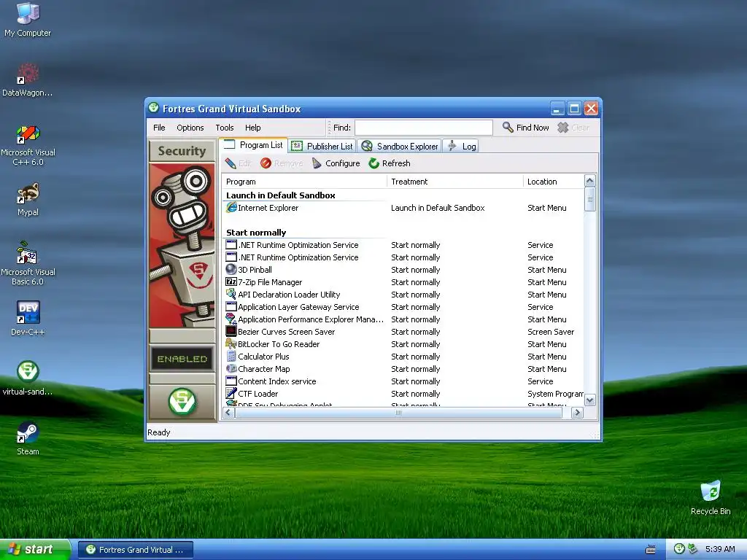Toggle the ENABLED security status display

182,359
